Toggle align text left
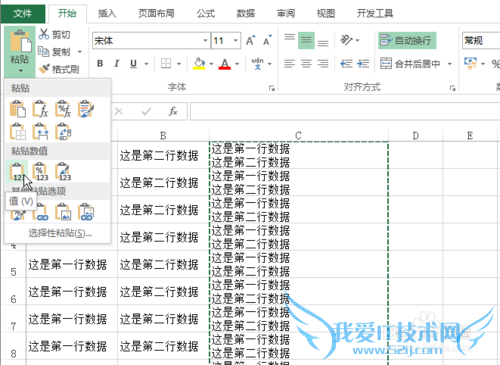The width and height of the screenshot is (500, 365). [289, 63]
